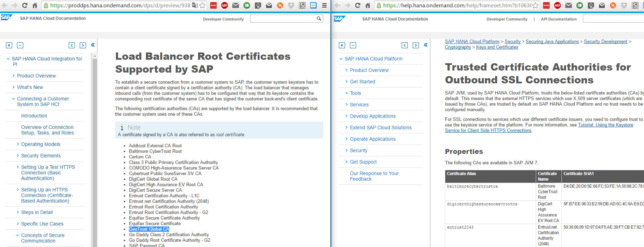Open API Documentation header link
Image resolution: width=644 pixels, height=247 pixels.
click(x=558, y=19)
